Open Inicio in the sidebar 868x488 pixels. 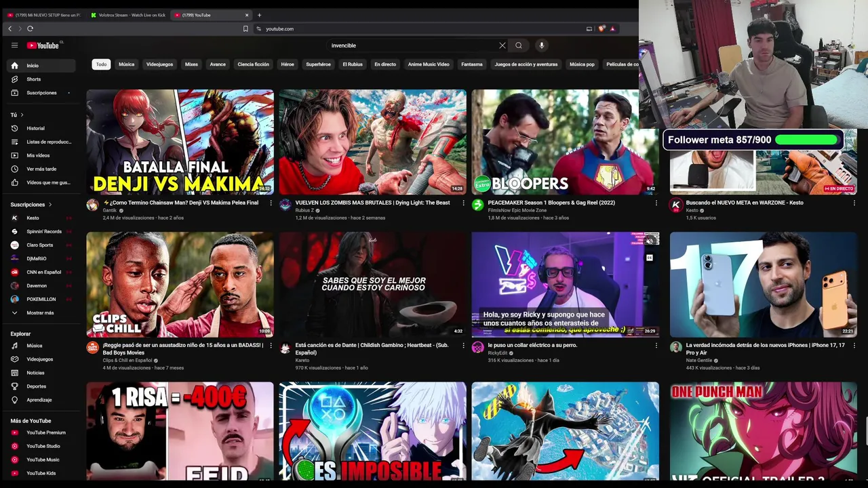pos(41,66)
